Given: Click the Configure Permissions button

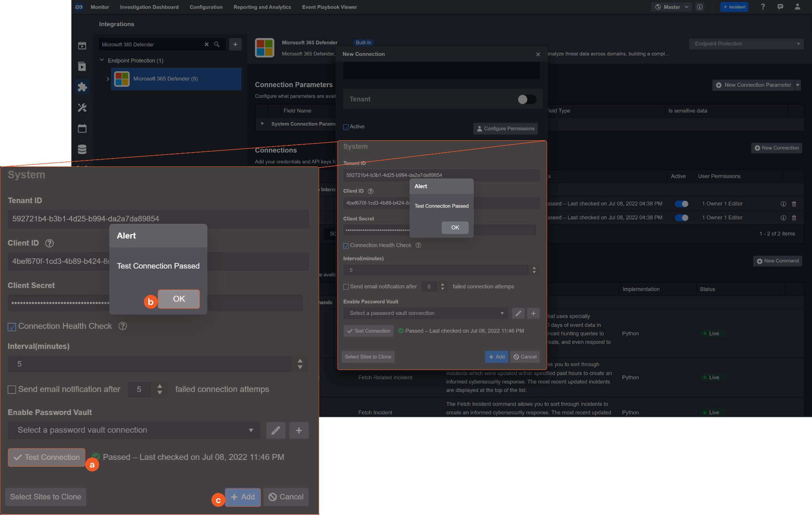Looking at the screenshot, I should tap(505, 129).
